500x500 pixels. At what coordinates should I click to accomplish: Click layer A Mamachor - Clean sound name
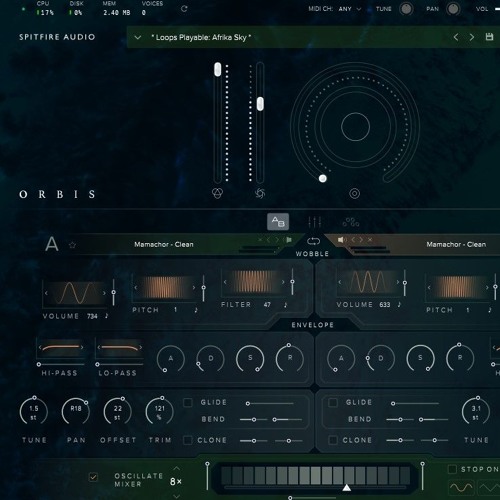[164, 244]
